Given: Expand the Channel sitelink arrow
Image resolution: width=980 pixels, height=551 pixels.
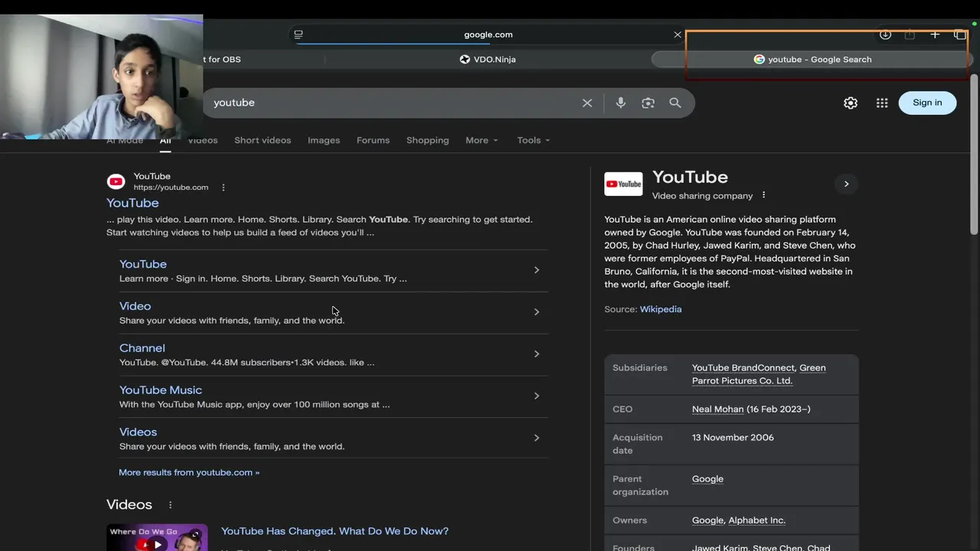Looking at the screenshot, I should point(537,354).
